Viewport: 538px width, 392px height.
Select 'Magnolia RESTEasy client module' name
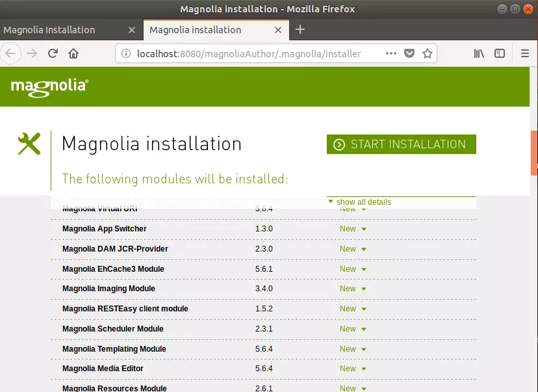tap(125, 309)
